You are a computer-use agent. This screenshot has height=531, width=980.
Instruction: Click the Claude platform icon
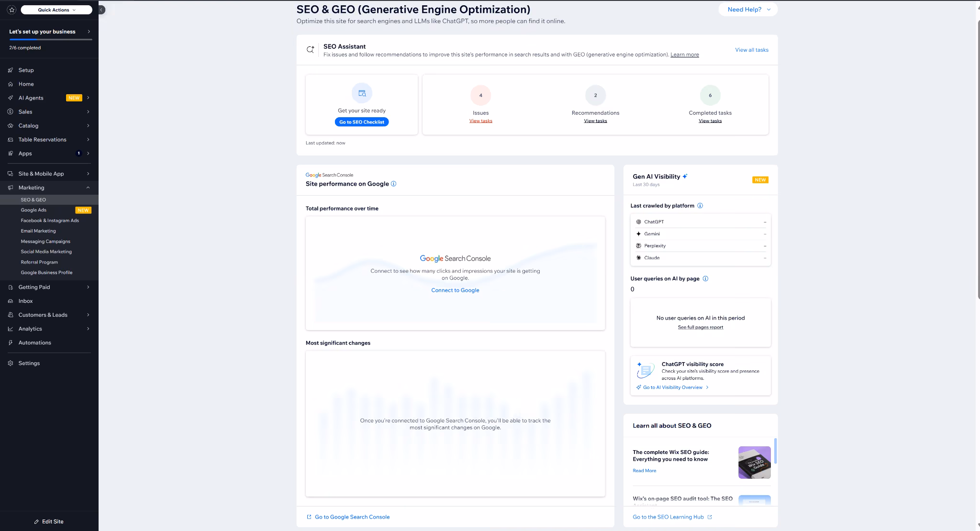(x=638, y=258)
